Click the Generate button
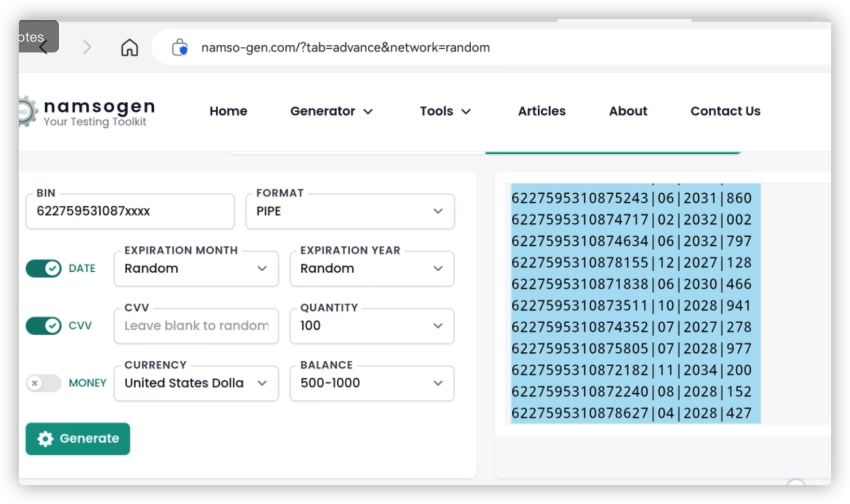 [78, 439]
